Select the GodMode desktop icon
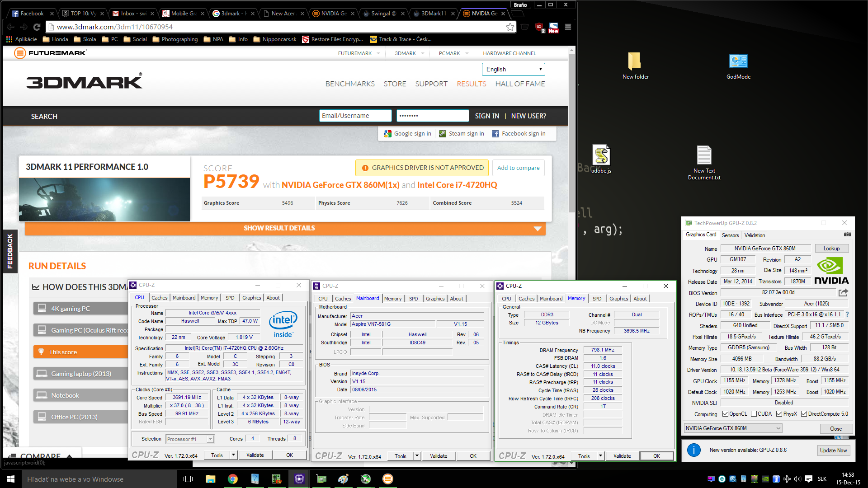This screenshot has width=868, height=488. tap(738, 66)
